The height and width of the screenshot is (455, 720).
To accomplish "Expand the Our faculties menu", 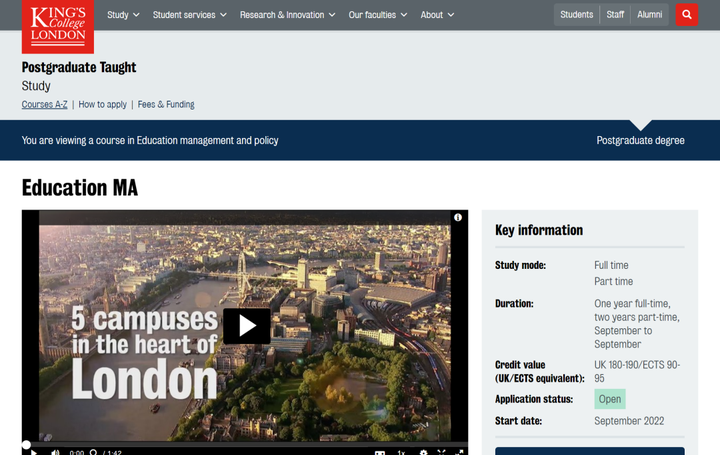I will click(x=377, y=15).
